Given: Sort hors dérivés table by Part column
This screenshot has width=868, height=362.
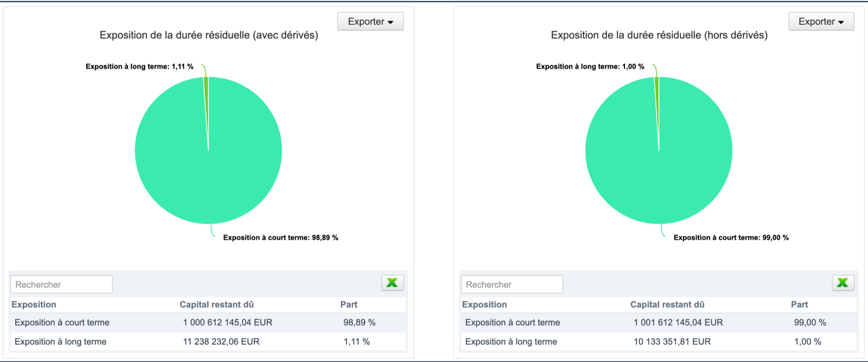Looking at the screenshot, I should click(799, 305).
